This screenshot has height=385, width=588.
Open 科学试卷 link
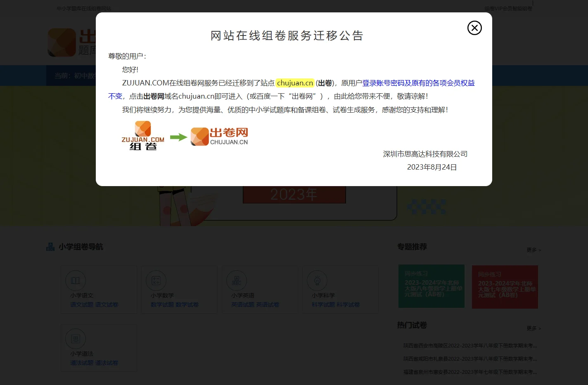click(348, 305)
